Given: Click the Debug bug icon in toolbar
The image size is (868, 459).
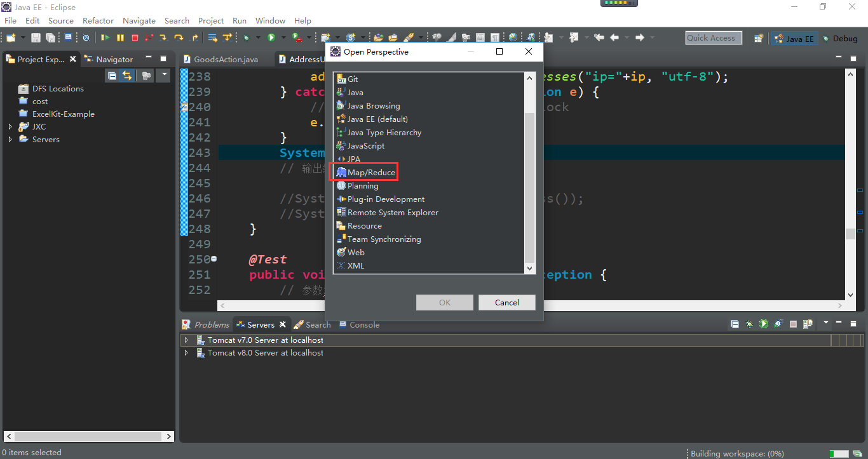Looking at the screenshot, I should pos(247,38).
